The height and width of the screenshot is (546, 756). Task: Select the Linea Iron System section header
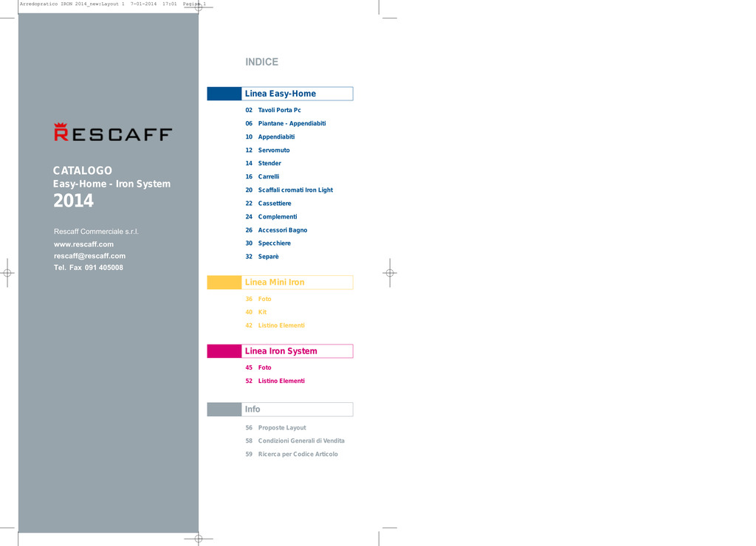(x=297, y=351)
